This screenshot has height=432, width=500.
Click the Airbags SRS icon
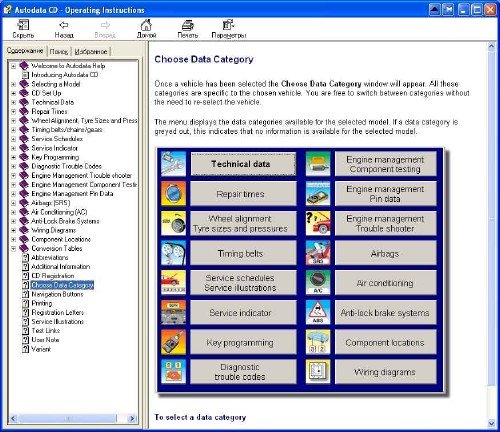point(318,253)
